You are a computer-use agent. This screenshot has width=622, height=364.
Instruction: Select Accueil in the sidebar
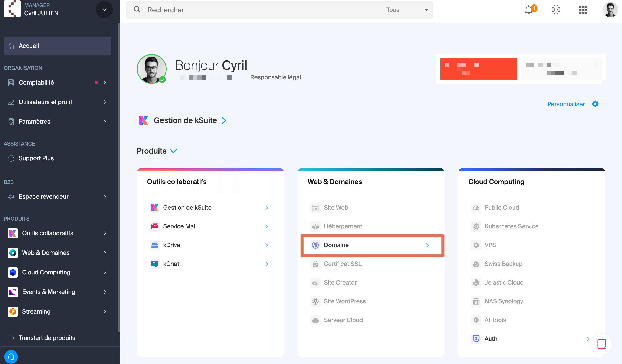29,46
